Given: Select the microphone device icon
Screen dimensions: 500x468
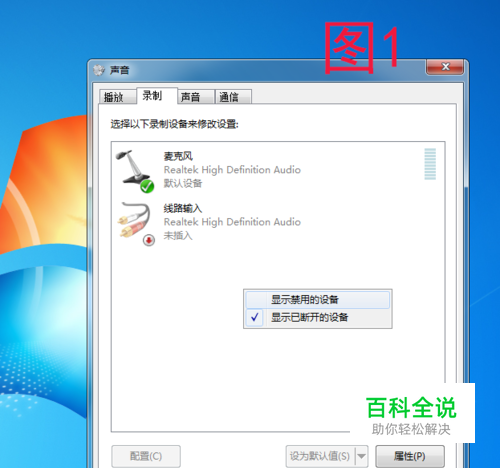Looking at the screenshot, I should 134,171.
